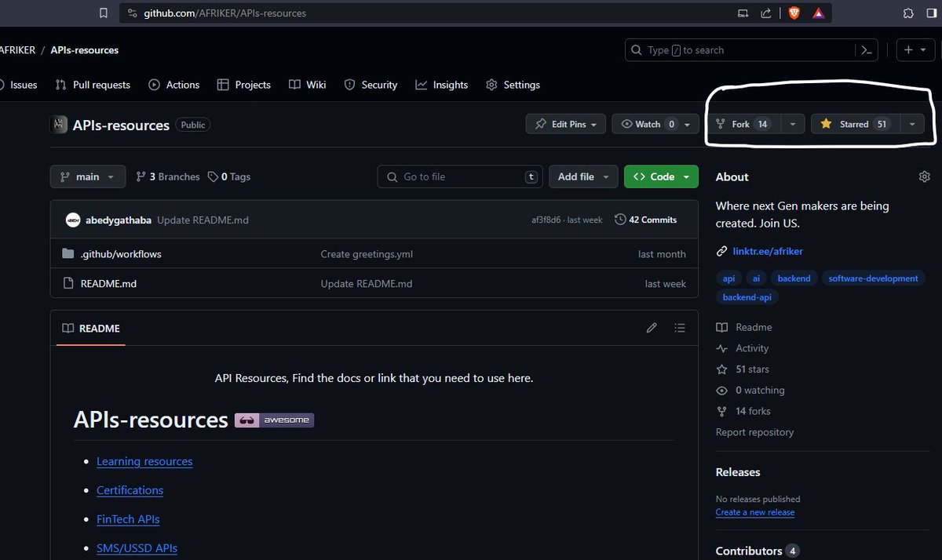This screenshot has height=560, width=942.
Task: Open the FinTech APIs README link
Action: (x=128, y=519)
